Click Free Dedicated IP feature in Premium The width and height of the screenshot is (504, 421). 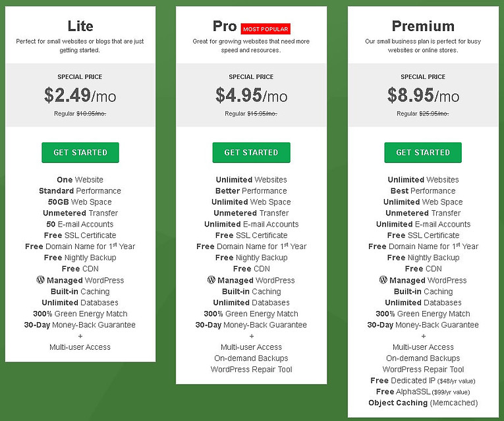tap(423, 381)
